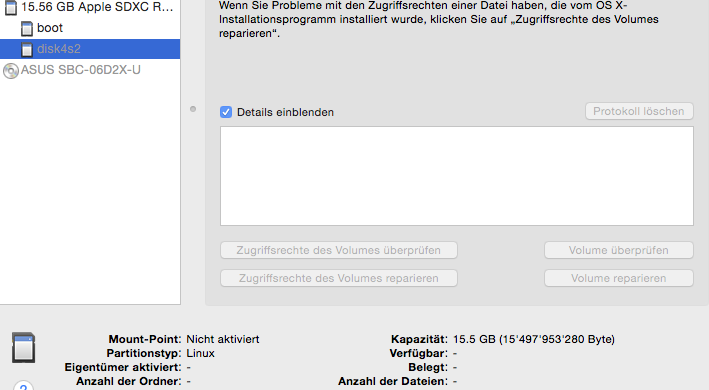Click the Partitionstyp value Linux
This screenshot has width=709, height=390.
tap(200, 353)
